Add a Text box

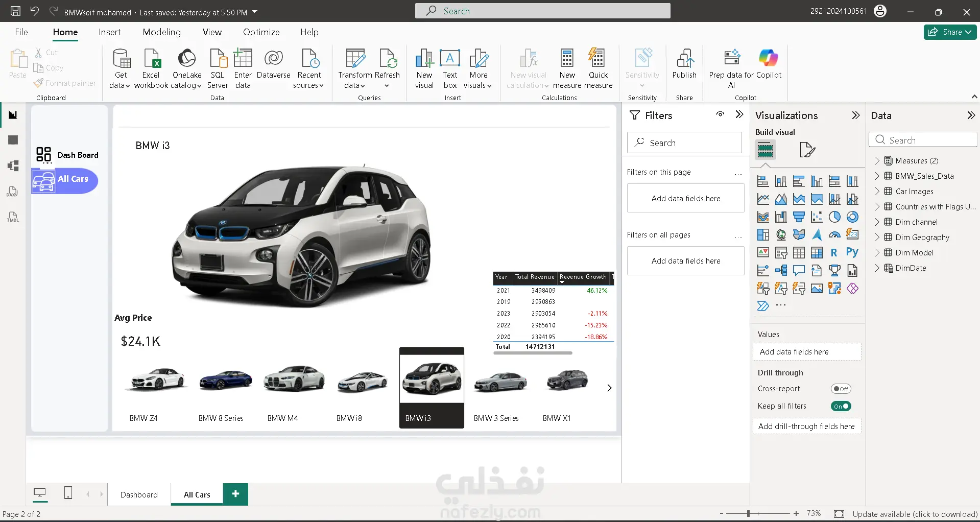(x=450, y=68)
